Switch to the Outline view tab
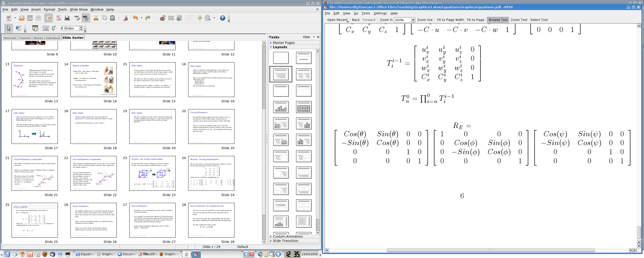 (x=25, y=38)
